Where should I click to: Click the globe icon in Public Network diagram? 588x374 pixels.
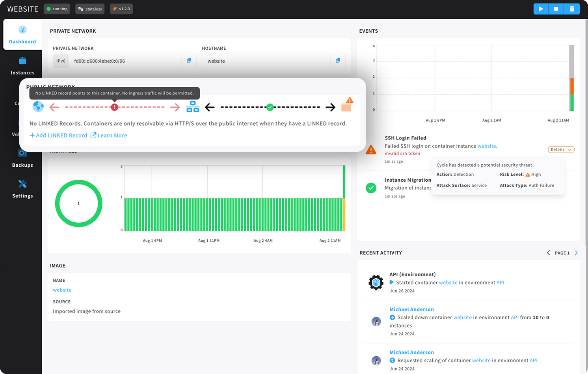tap(38, 106)
